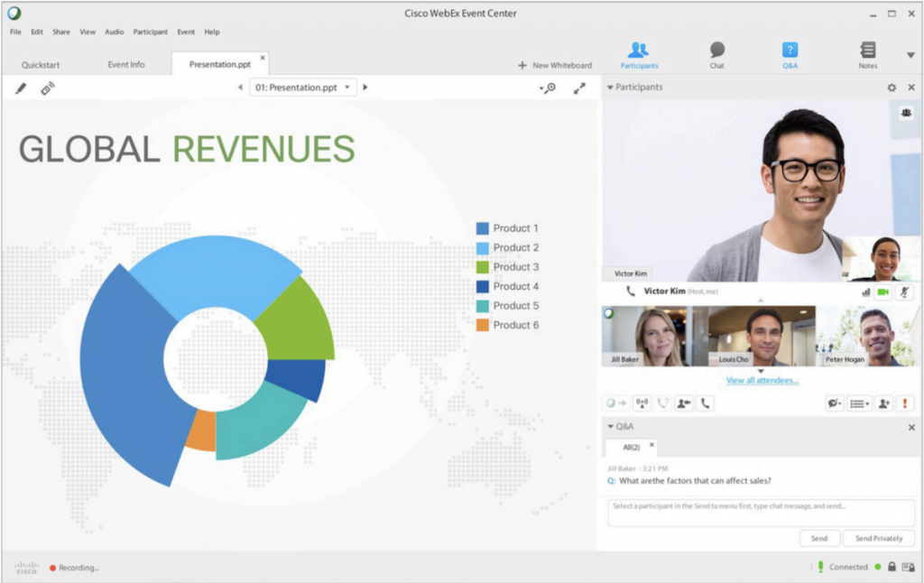Screen dimensions: 924x583
Task: Enter full-screen view with diagonal arrows icon
Action: click(580, 88)
